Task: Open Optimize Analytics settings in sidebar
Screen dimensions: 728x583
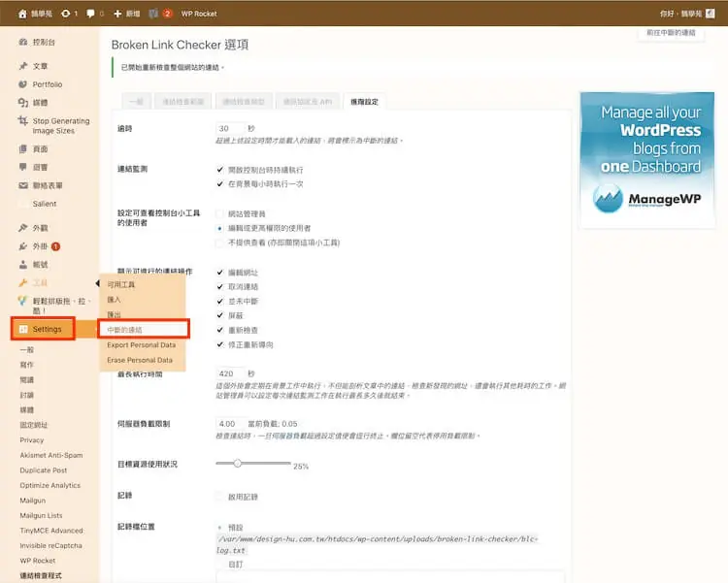Action: coord(50,485)
